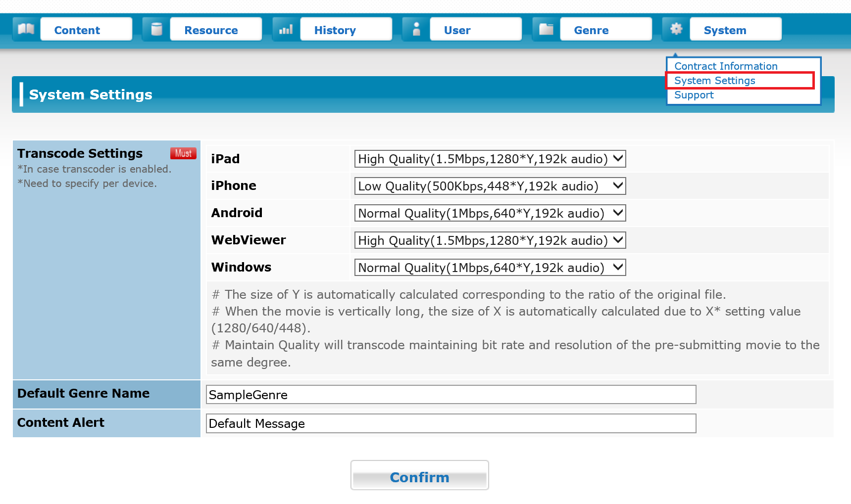The width and height of the screenshot is (851, 504).
Task: Click the System gear icon
Action: (676, 29)
